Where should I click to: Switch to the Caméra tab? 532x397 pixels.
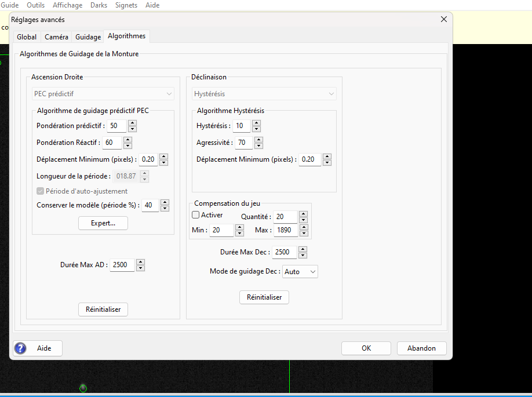[x=56, y=37]
